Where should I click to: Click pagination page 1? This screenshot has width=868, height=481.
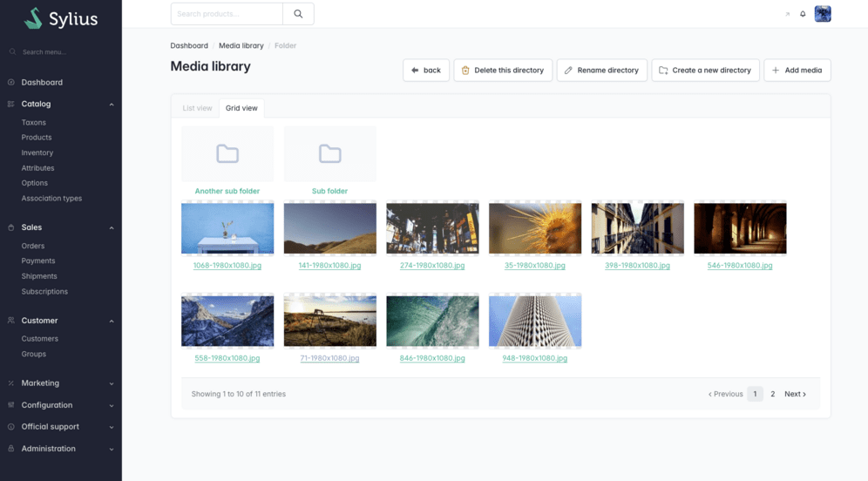[755, 394]
